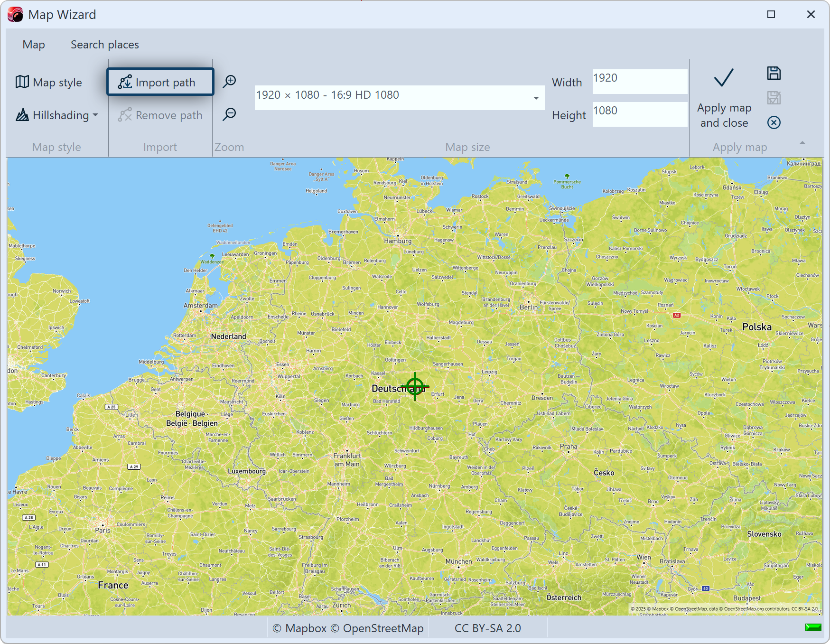The image size is (830, 644).
Task: Click the Remove path button
Action: coord(160,115)
